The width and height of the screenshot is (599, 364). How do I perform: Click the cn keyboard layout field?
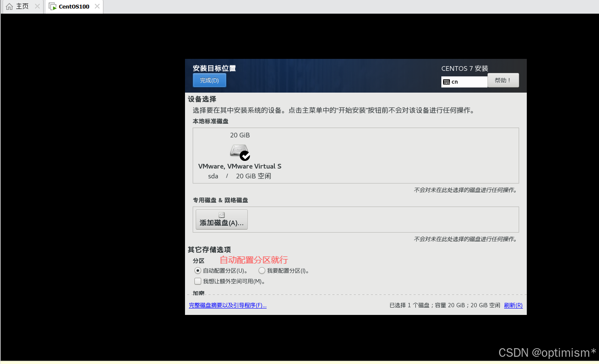click(464, 82)
